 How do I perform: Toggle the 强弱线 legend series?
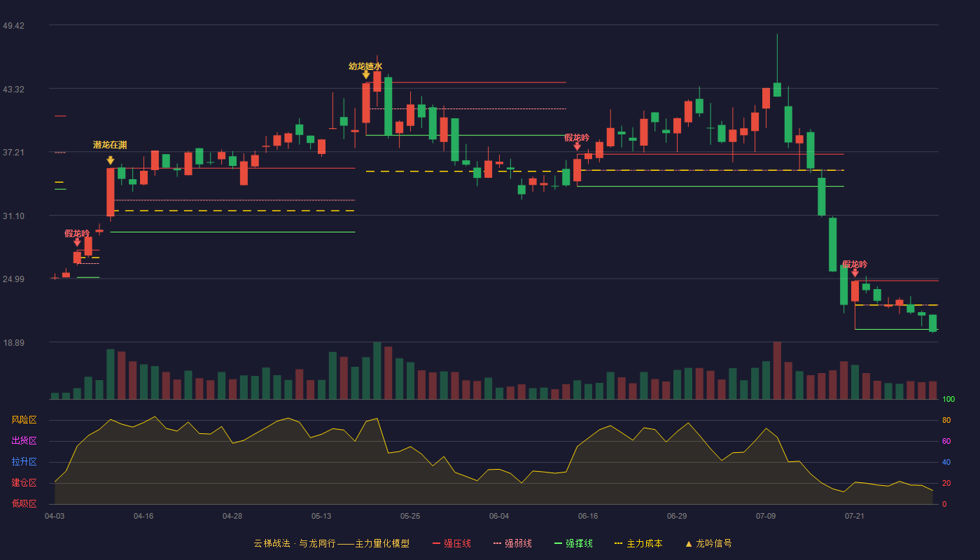point(512,543)
